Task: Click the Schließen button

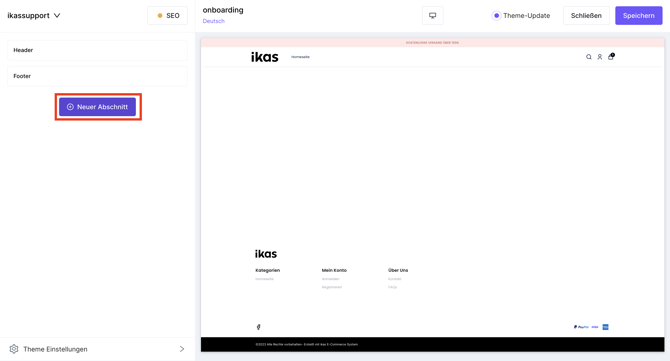Action: [x=586, y=15]
